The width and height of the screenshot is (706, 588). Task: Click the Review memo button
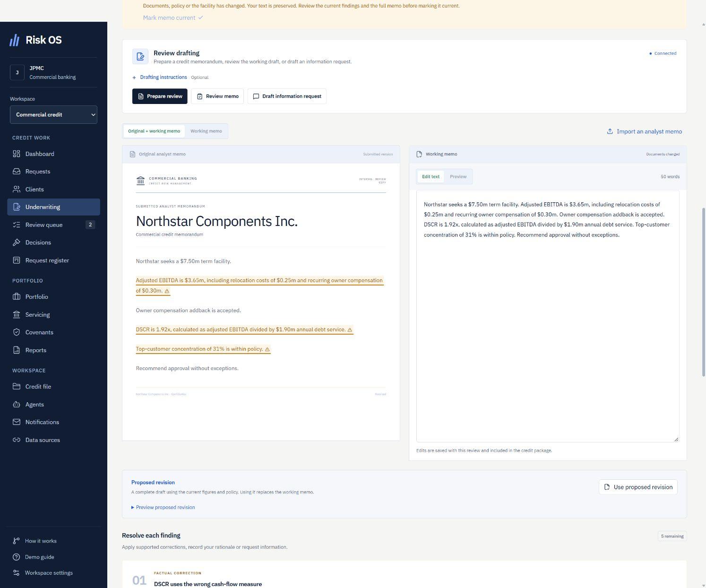[x=217, y=96]
